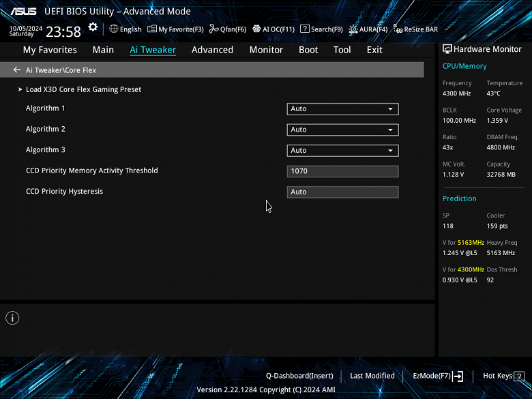
Task: Switch to the Advanced tab
Action: [x=212, y=50]
